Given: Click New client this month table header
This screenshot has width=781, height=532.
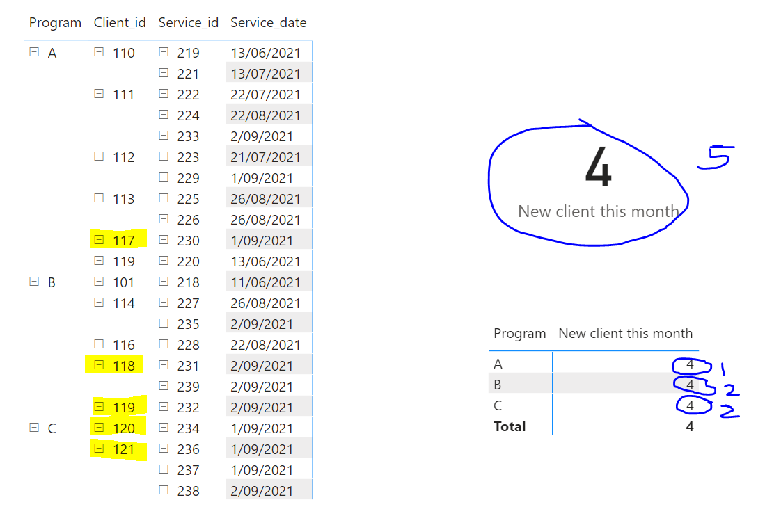Looking at the screenshot, I should [x=626, y=333].
